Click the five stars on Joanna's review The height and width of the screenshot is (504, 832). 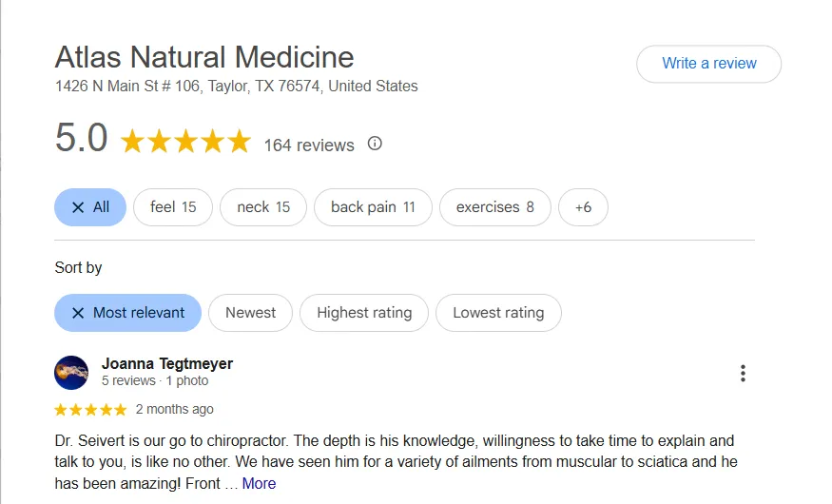[90, 410]
